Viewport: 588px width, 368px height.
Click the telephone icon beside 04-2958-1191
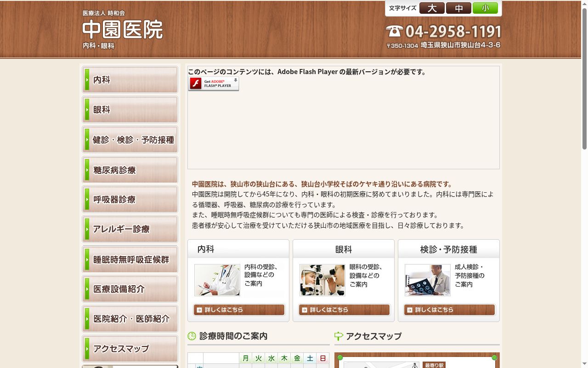(394, 31)
